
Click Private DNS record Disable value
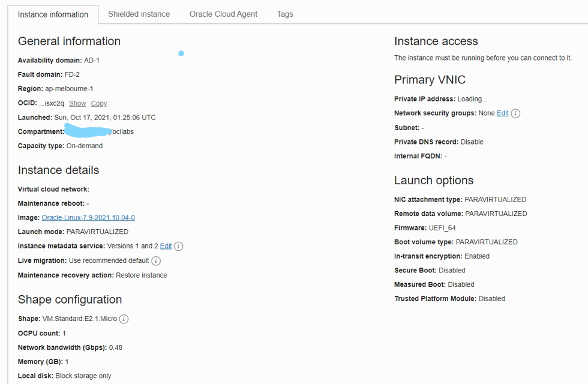[x=472, y=142]
